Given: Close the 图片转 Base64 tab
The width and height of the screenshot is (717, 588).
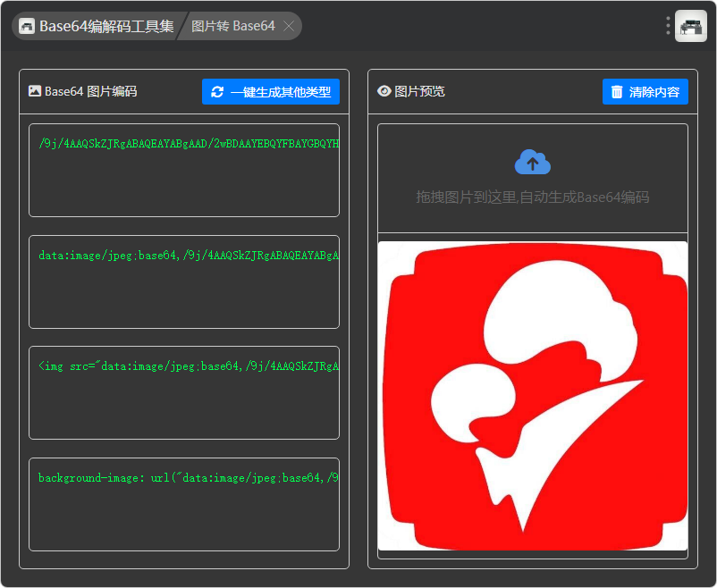Looking at the screenshot, I should pos(289,26).
